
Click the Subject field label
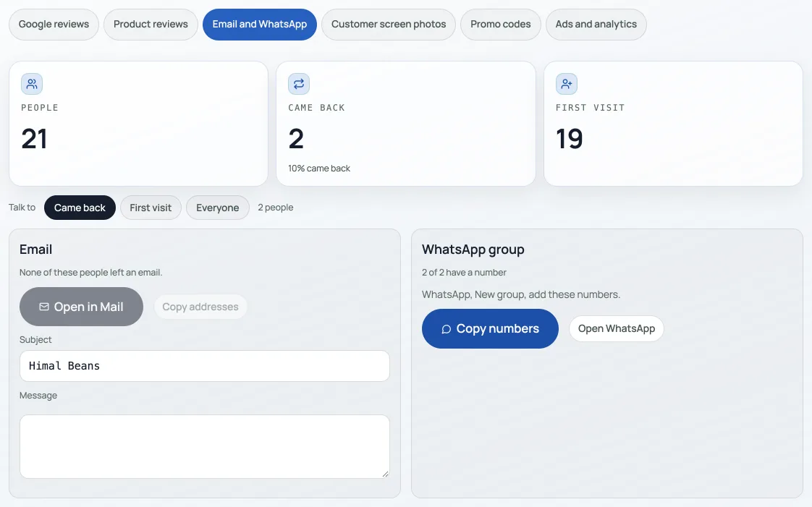click(x=35, y=339)
